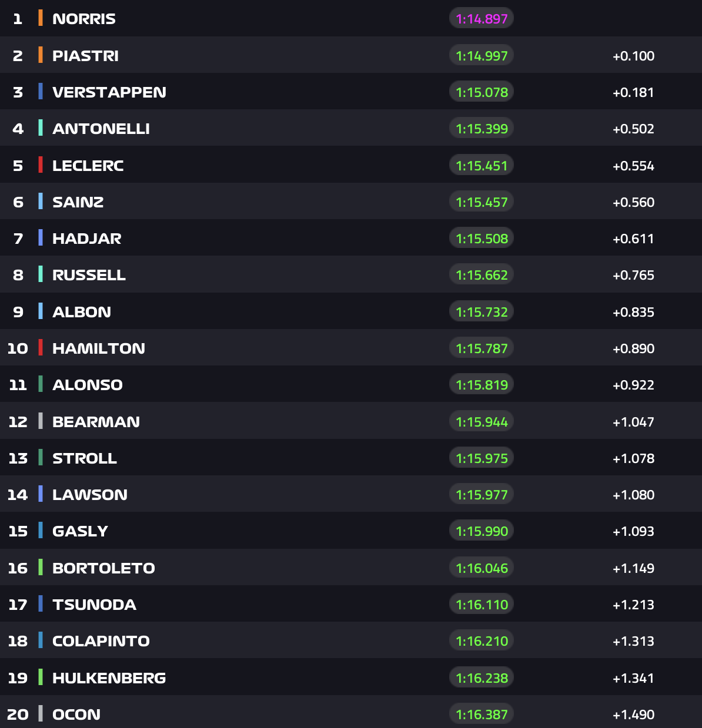The image size is (702, 728).
Task: Click the red team color bar beside LECLERC
Action: click(x=41, y=165)
